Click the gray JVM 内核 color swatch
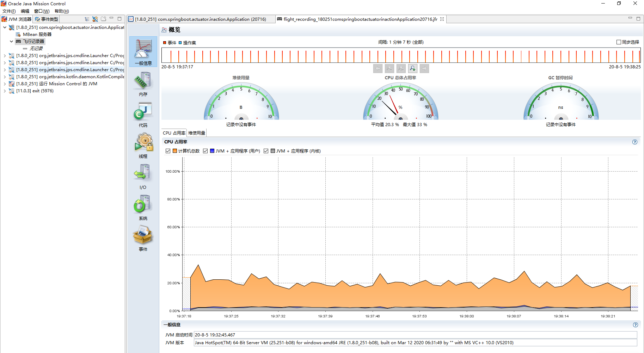 click(x=273, y=151)
